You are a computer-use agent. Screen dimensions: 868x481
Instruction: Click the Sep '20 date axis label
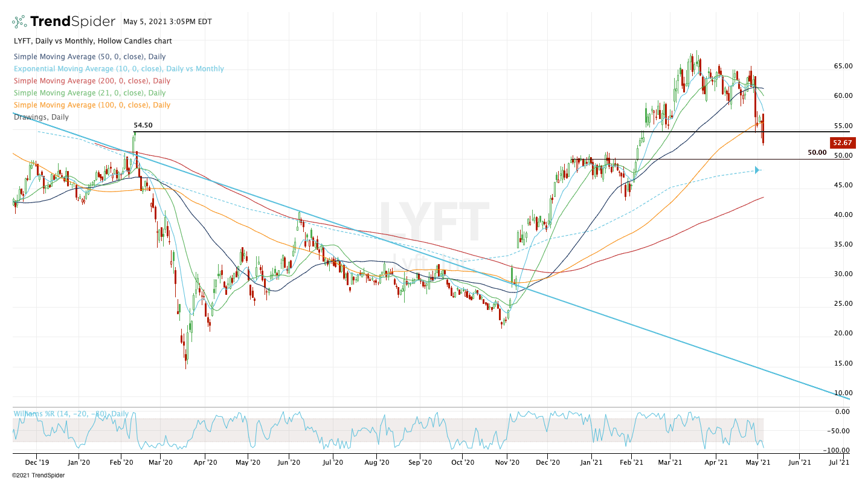coord(420,462)
